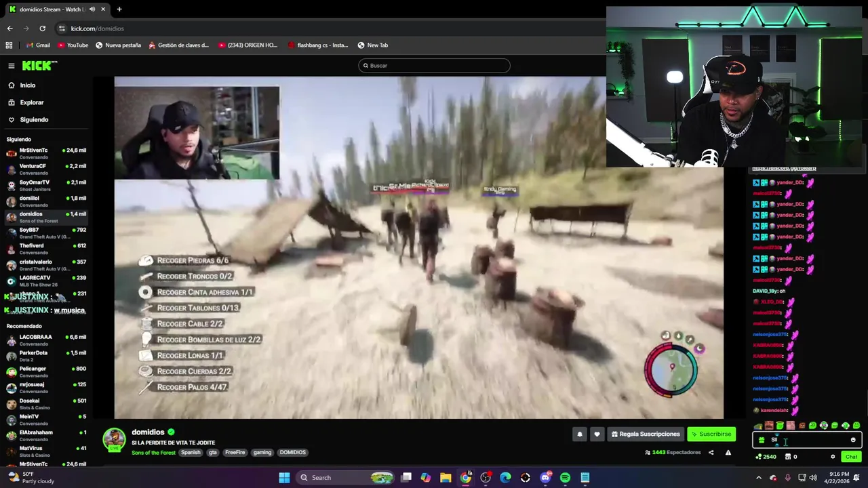The width and height of the screenshot is (868, 488).
Task: Click the gaming stream tag
Action: click(x=262, y=453)
